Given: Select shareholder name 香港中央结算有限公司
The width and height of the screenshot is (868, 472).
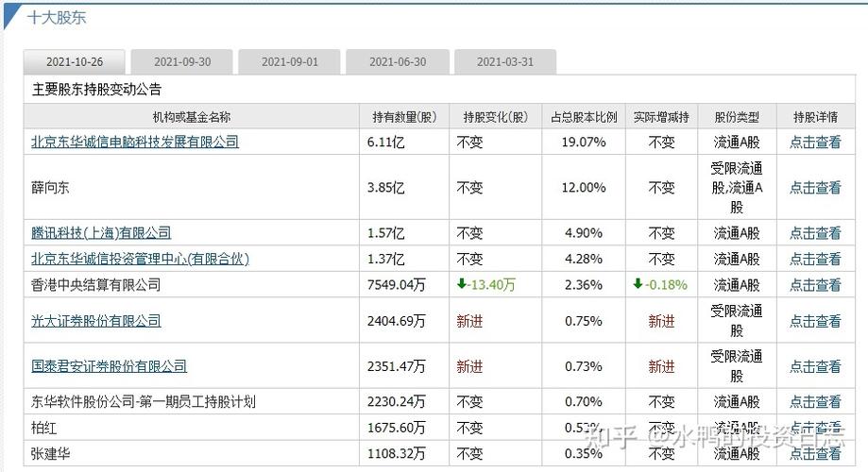Looking at the screenshot, I should coord(95,285).
